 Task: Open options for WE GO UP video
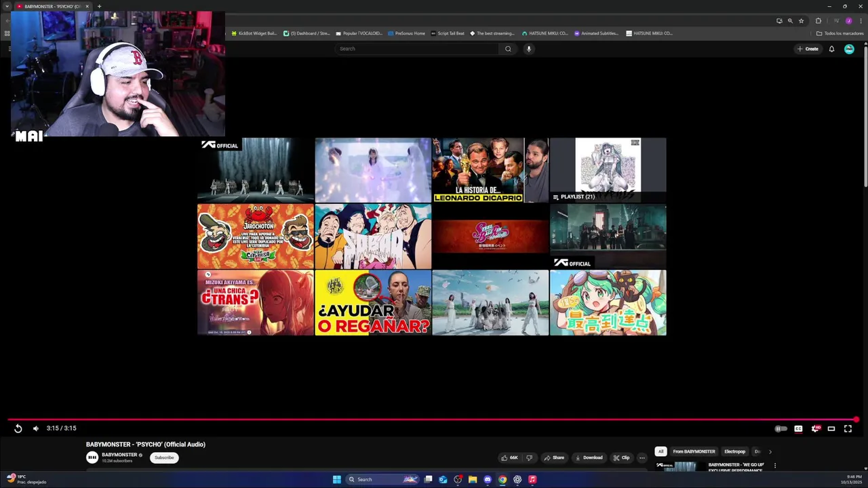(x=774, y=466)
